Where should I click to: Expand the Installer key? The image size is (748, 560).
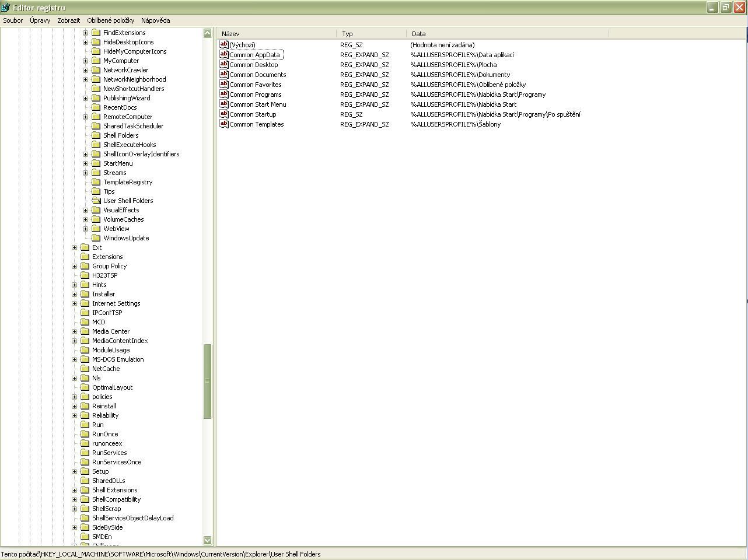click(x=74, y=294)
